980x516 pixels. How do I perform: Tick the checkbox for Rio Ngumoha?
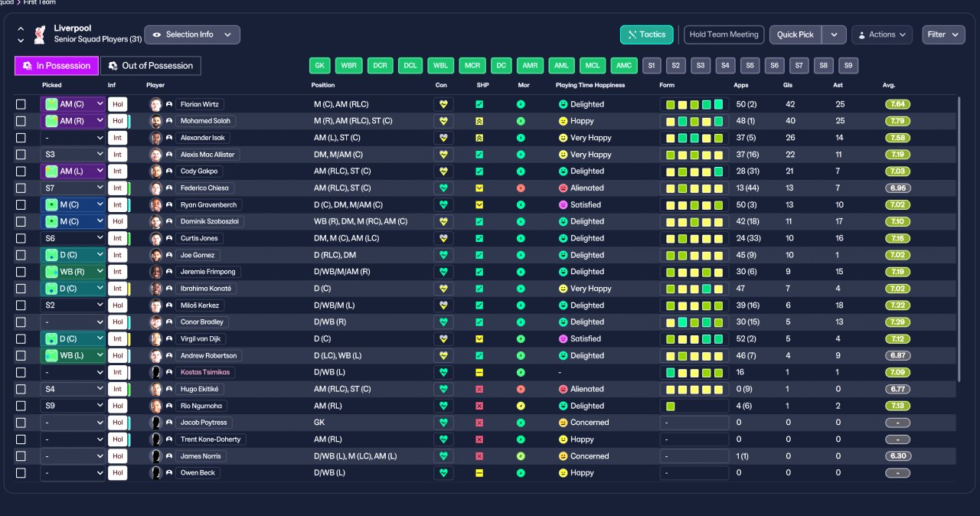[21, 406]
